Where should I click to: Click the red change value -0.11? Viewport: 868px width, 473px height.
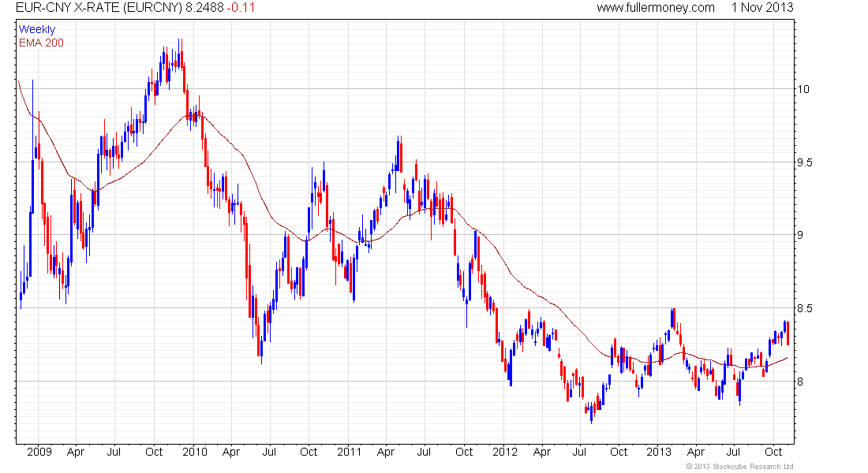point(241,8)
